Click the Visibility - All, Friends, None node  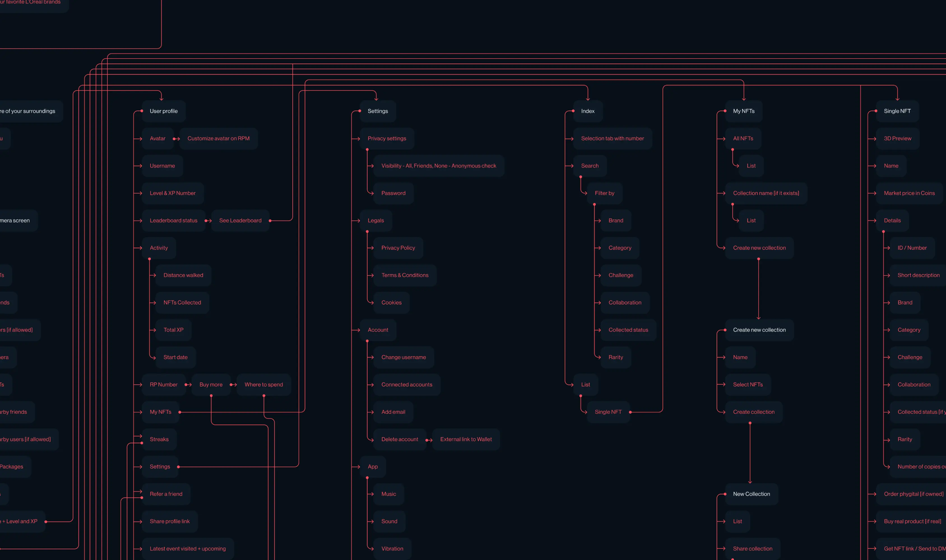click(439, 166)
